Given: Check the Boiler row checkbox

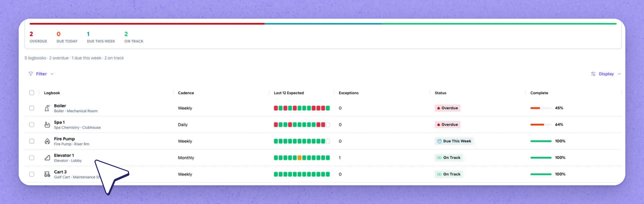Looking at the screenshot, I should click(x=32, y=108).
